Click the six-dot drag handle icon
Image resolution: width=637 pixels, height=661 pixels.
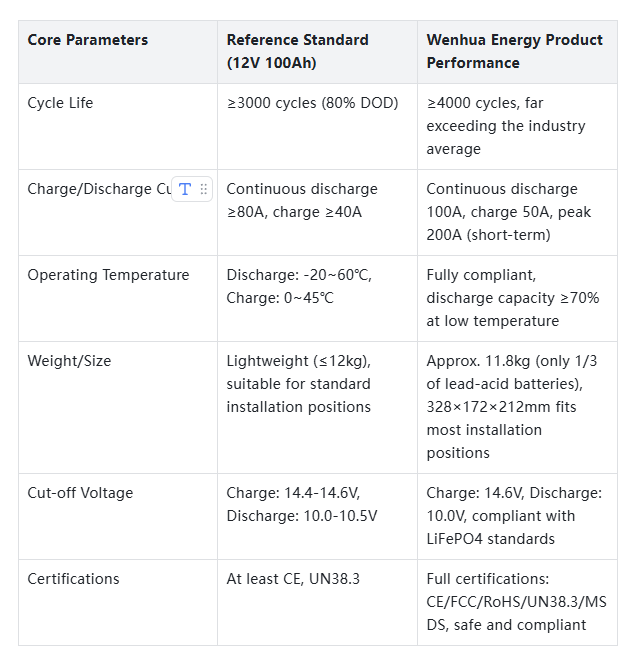(x=204, y=189)
